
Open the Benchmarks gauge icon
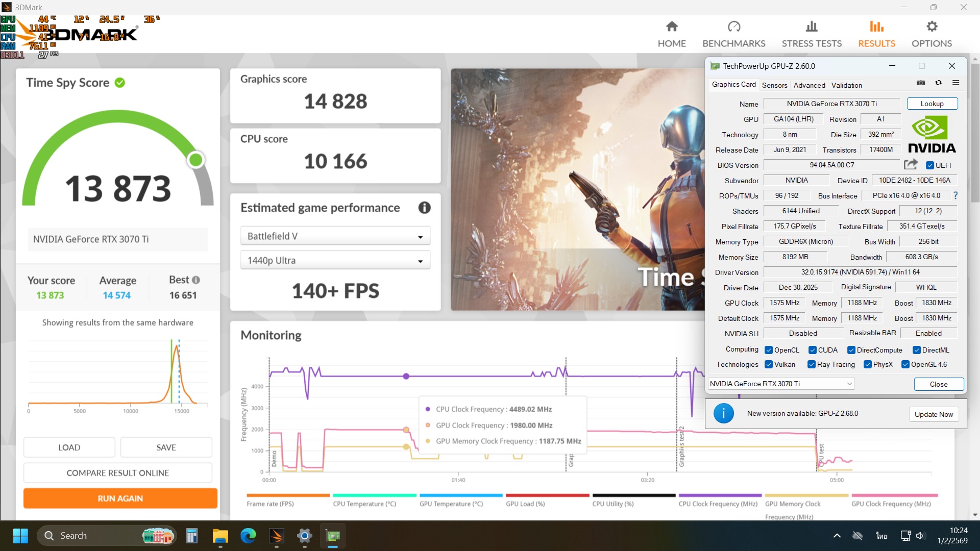(733, 27)
